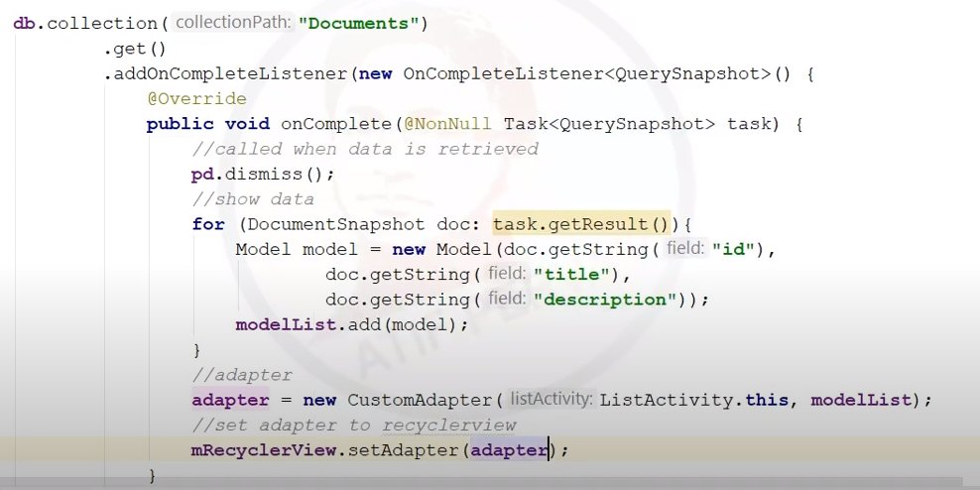Click CustomAdapter constructor name
The height and width of the screenshot is (490, 980).
420,400
